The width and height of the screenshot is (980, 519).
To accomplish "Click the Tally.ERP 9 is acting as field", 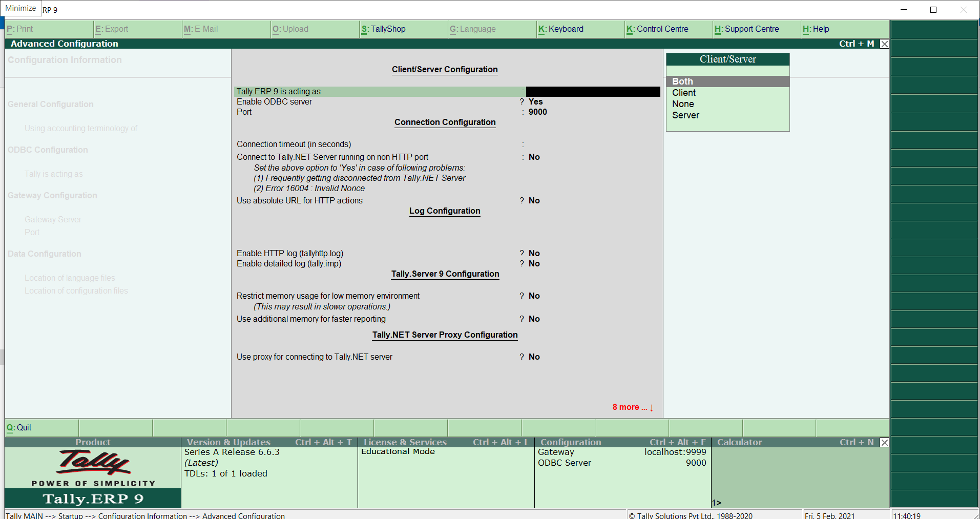I will 593,92.
